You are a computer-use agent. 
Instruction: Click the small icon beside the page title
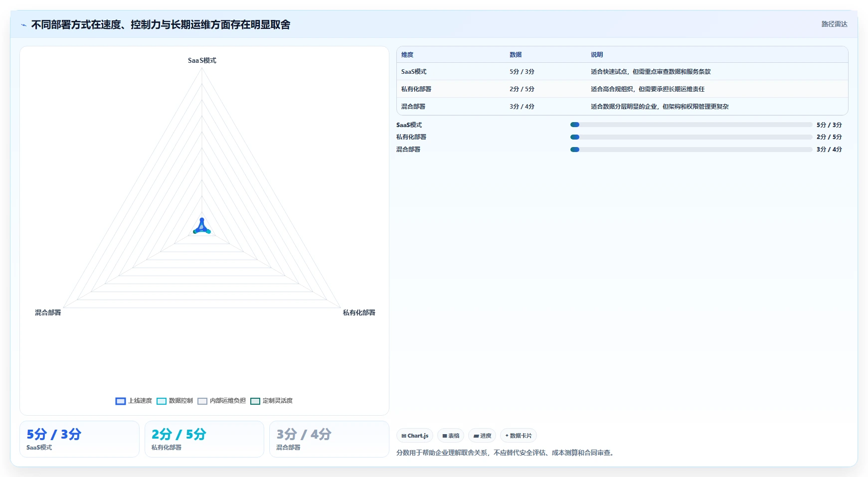point(23,25)
